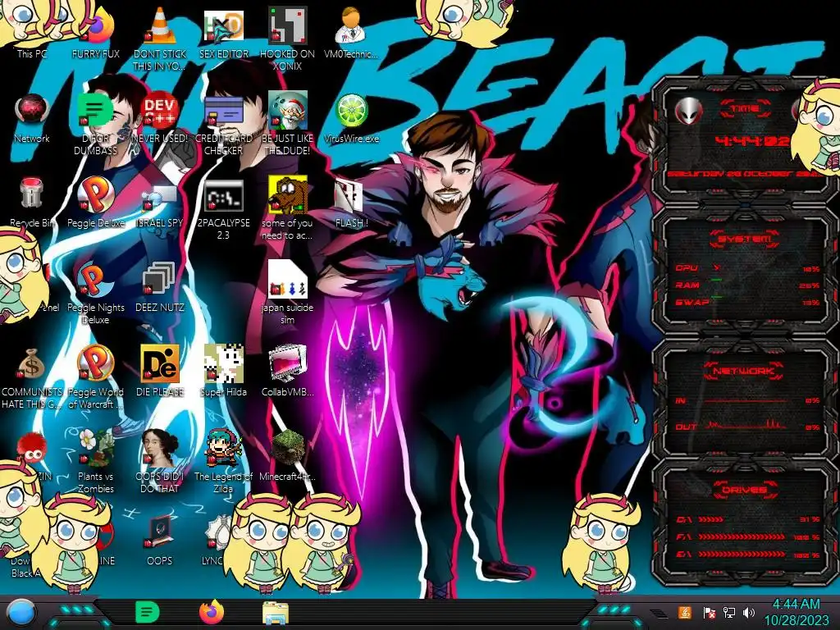Launch Firefox shortcut labeled FURRY FUX
This screenshot has width=840, height=630.
(95, 32)
